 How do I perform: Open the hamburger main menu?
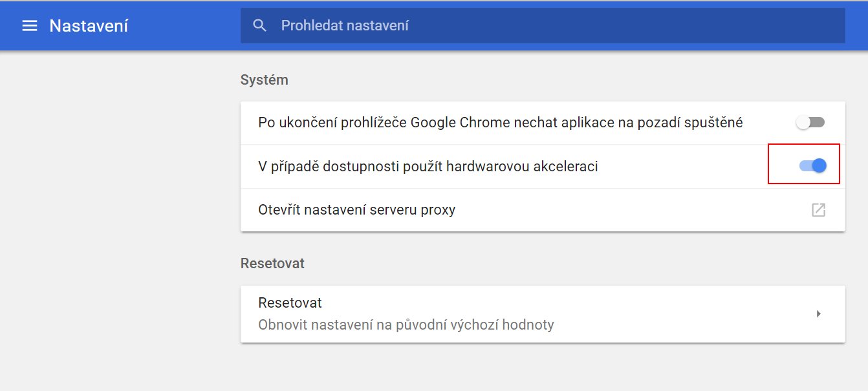click(30, 26)
